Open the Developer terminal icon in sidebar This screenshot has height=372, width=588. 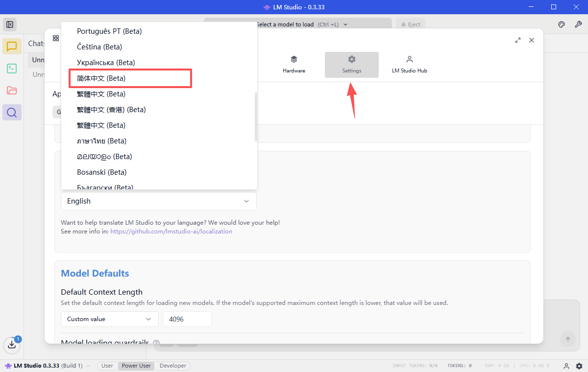pyautogui.click(x=12, y=69)
